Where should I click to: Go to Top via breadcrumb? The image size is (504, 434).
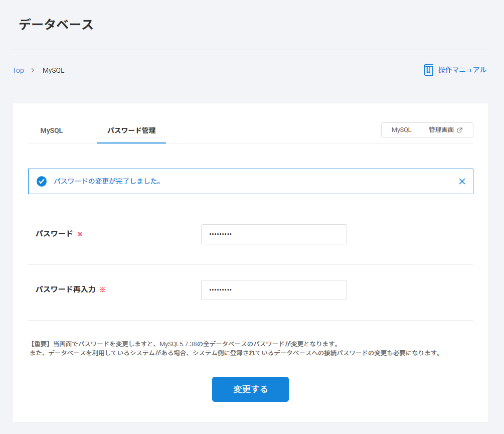(x=18, y=70)
